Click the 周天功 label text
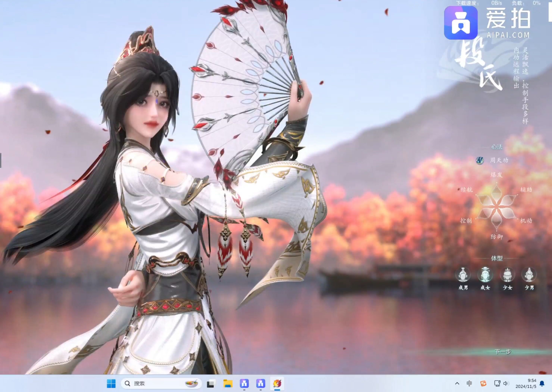The width and height of the screenshot is (552, 392). [x=499, y=160]
